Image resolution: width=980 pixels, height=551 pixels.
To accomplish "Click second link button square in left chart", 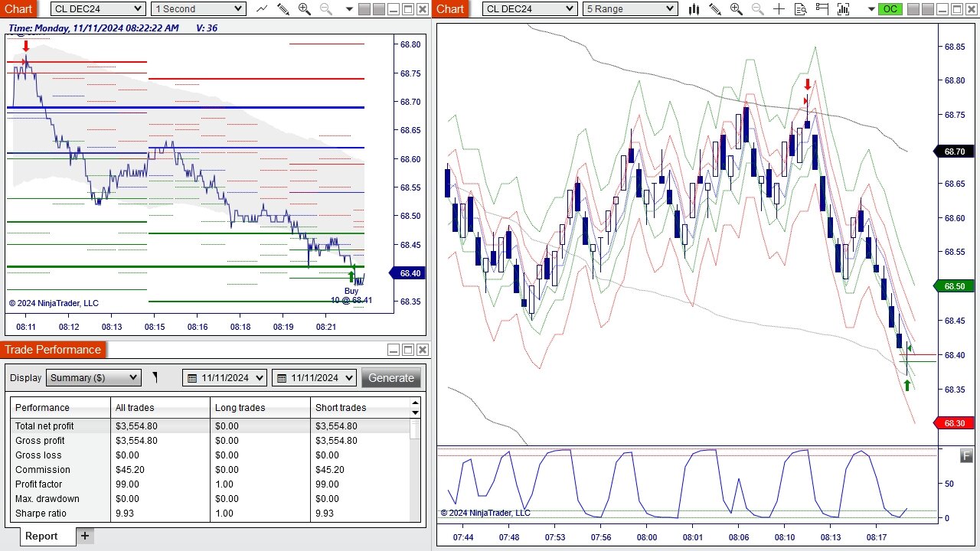I will click(379, 9).
